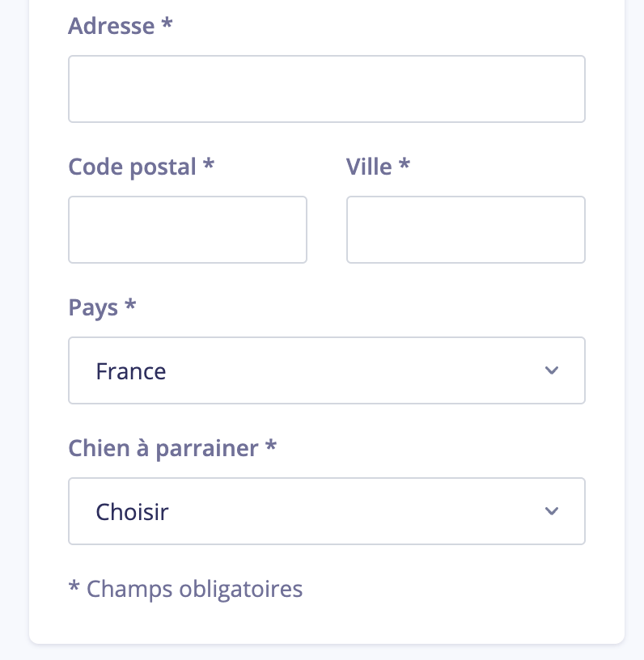Click the asterisk beside Chien à parrainer
644x660 pixels.
pyautogui.click(x=271, y=446)
